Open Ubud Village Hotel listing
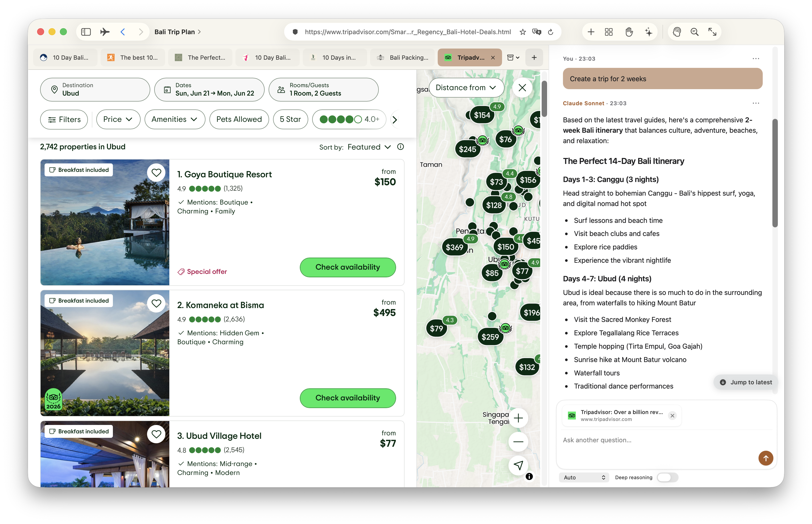 tap(219, 436)
